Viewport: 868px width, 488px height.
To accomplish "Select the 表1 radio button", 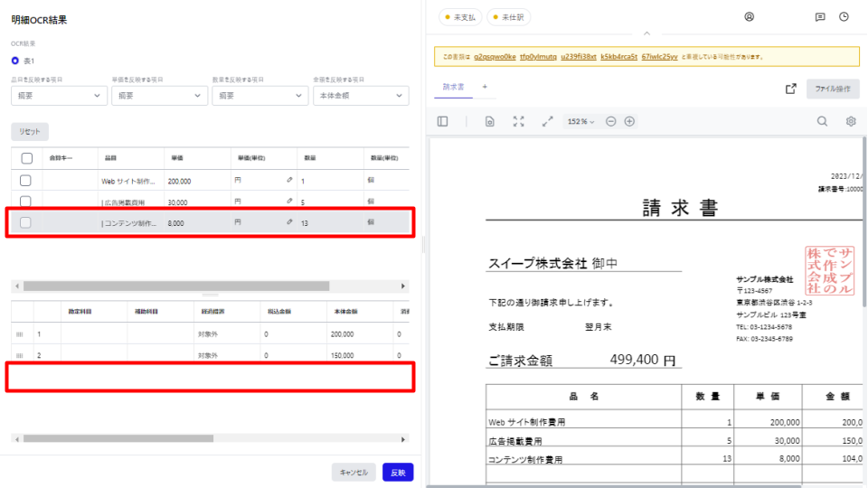I will coord(15,61).
